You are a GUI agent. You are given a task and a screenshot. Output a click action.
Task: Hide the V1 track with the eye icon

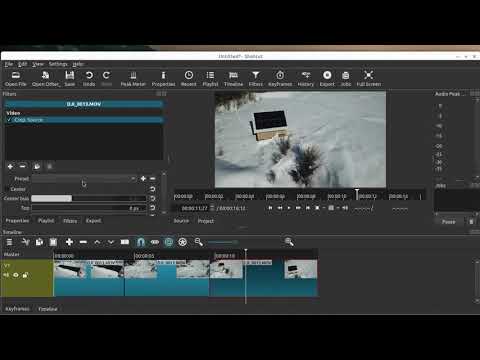click(x=16, y=275)
